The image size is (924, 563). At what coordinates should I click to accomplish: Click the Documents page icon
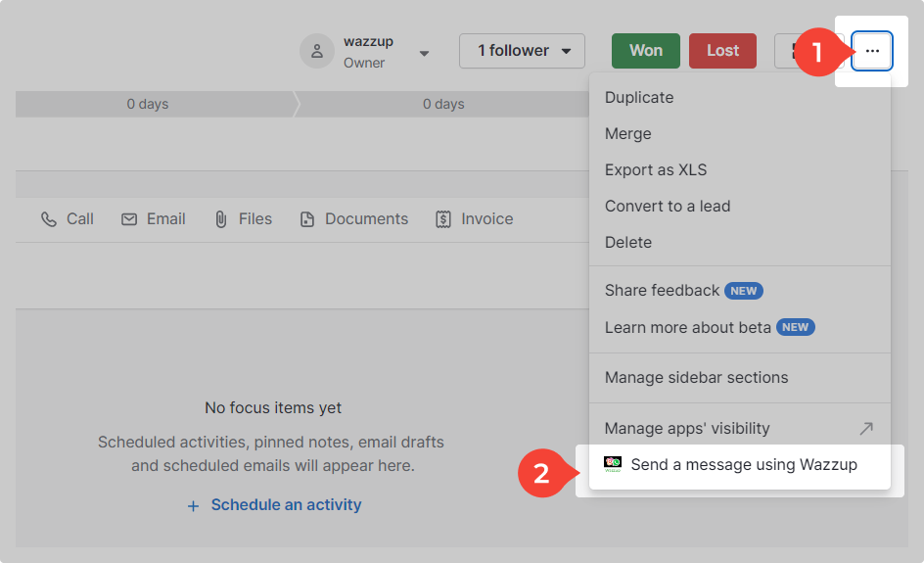(307, 219)
